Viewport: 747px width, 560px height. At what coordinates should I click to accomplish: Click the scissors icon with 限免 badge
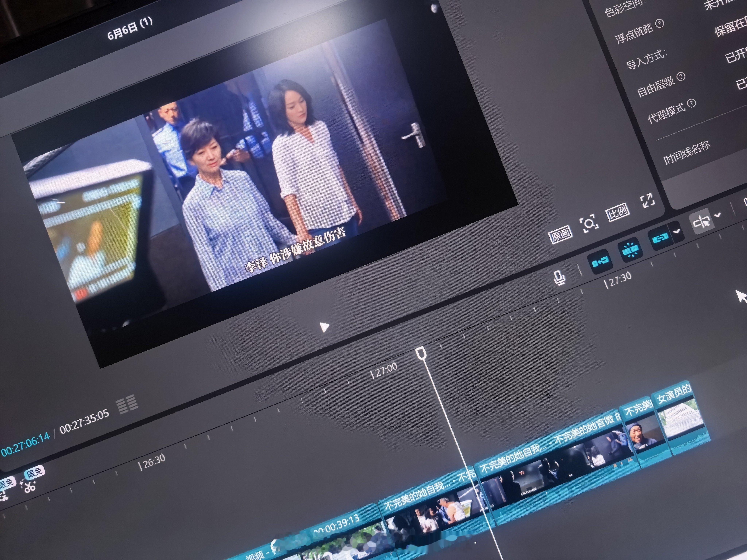click(29, 486)
